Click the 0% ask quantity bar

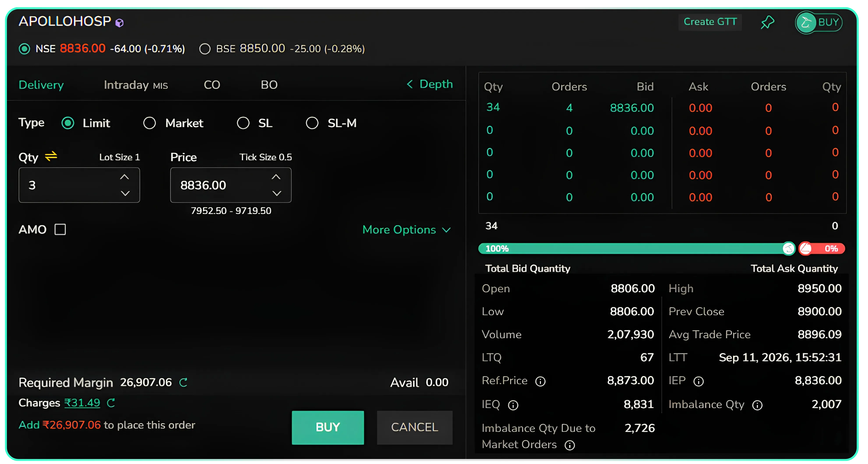tap(822, 249)
